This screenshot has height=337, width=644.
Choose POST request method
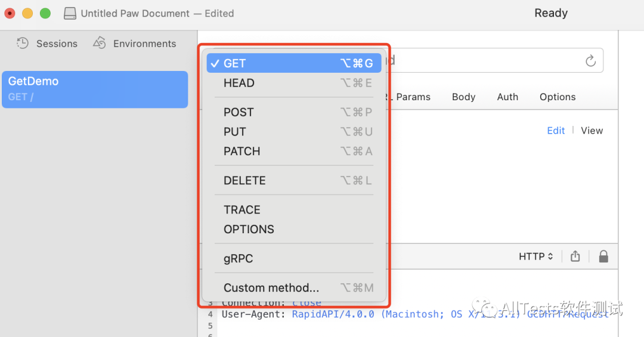pos(293,112)
